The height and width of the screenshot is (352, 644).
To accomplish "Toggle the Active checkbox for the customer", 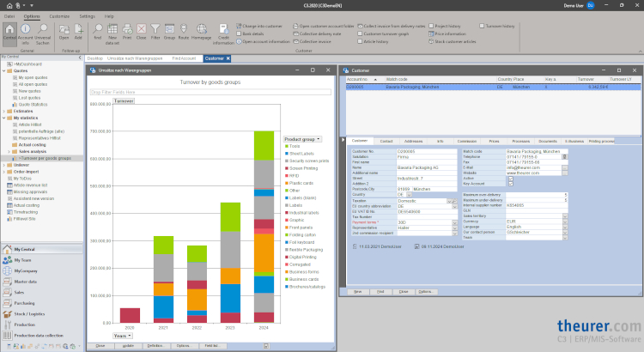I will point(511,179).
